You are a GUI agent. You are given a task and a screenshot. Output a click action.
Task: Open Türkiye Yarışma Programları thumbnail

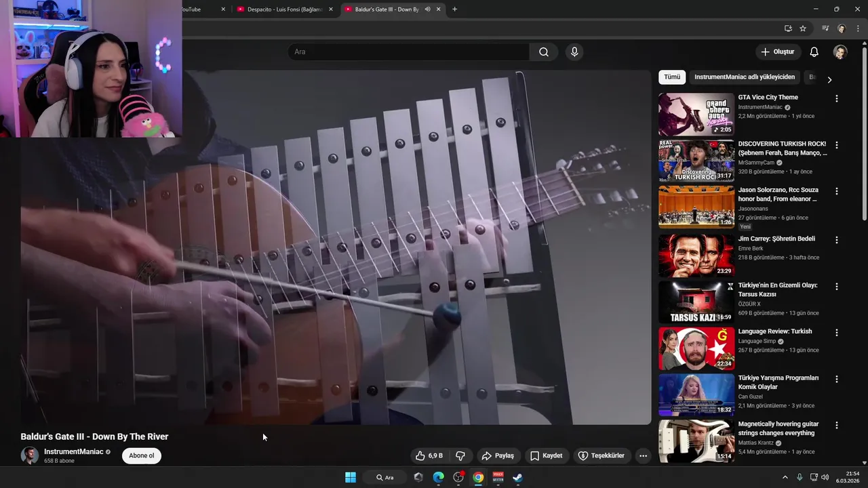696,394
